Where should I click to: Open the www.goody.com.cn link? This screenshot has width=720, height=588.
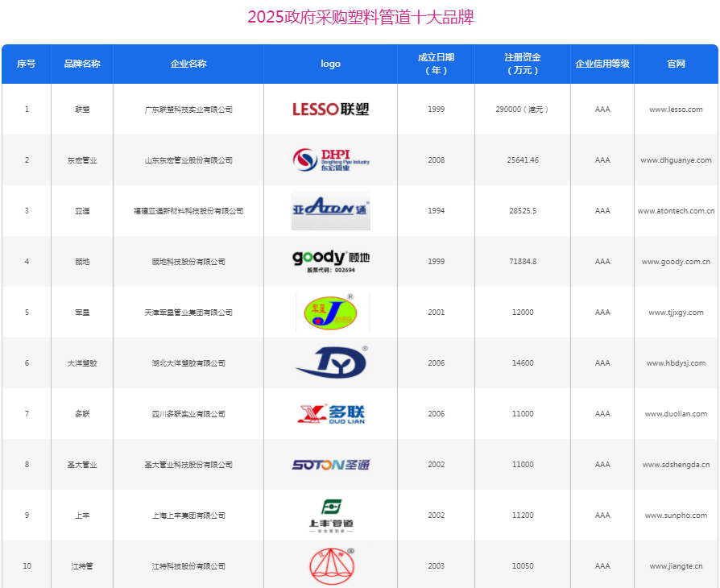click(676, 262)
